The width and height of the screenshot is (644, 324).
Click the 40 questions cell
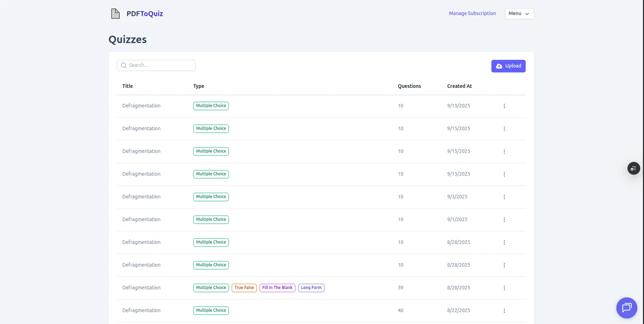coord(400,311)
